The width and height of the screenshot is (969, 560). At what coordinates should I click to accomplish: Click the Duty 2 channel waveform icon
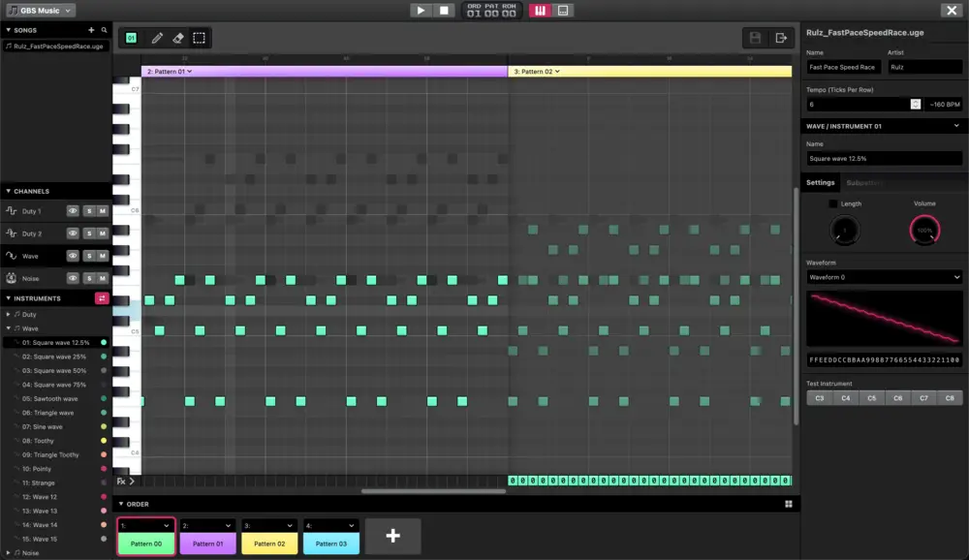click(11, 233)
